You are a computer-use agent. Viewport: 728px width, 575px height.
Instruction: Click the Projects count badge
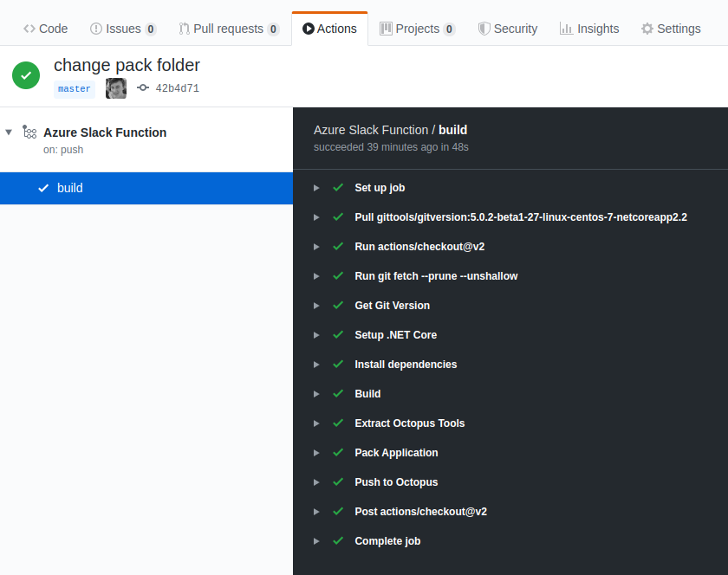[449, 29]
